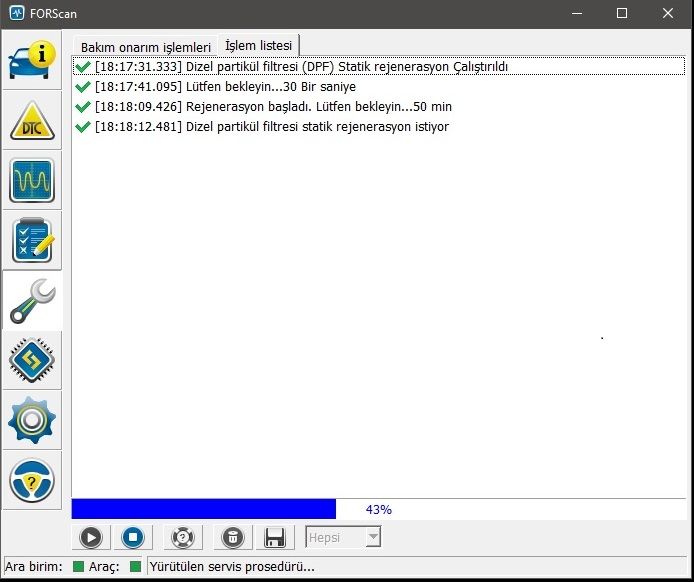Click the Araç green status indicator

pyautogui.click(x=135, y=567)
